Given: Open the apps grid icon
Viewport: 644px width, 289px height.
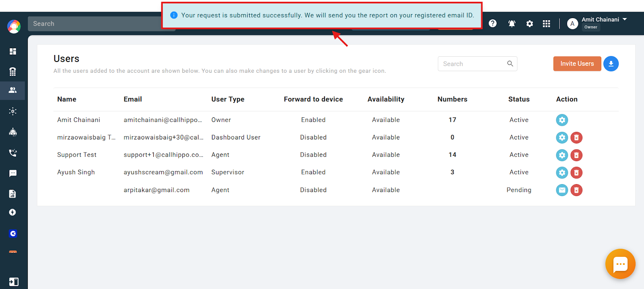Looking at the screenshot, I should coord(546,24).
